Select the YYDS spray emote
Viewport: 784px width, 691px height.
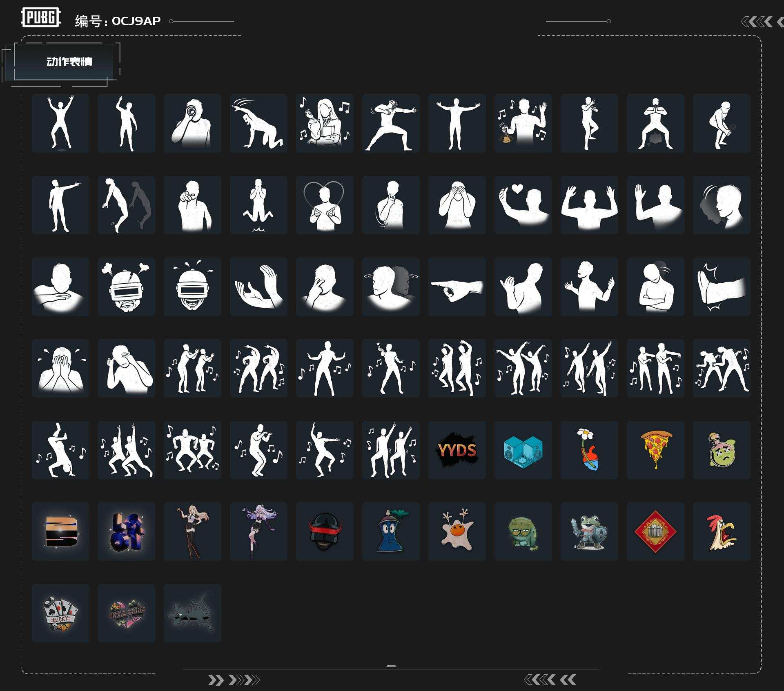(x=457, y=450)
